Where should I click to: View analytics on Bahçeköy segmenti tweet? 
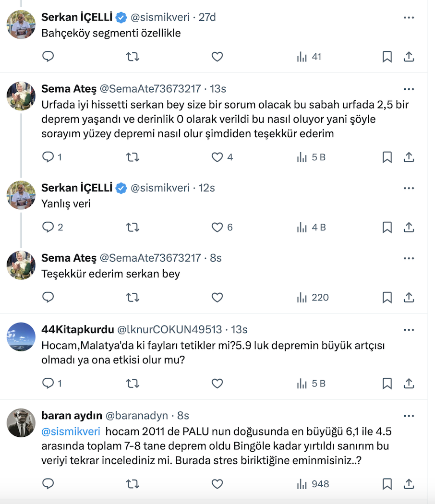[x=302, y=57]
